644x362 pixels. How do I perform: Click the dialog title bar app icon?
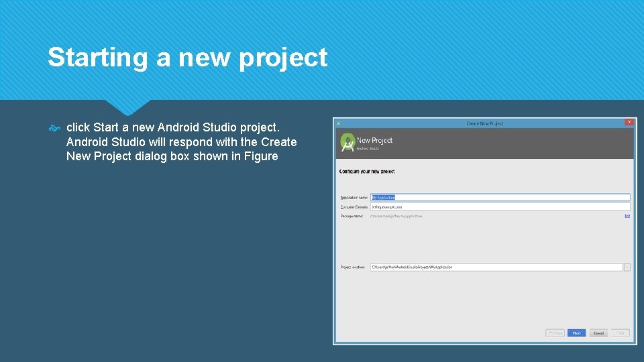click(339, 123)
